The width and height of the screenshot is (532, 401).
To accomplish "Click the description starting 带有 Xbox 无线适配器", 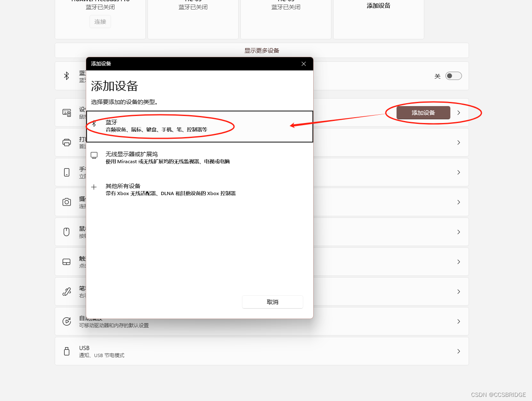I will click(x=170, y=193).
